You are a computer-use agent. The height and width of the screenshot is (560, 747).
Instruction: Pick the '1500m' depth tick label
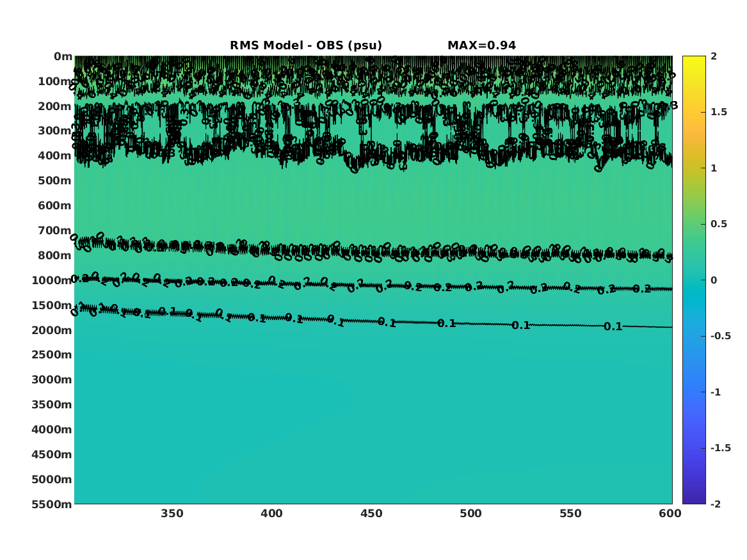(51, 305)
